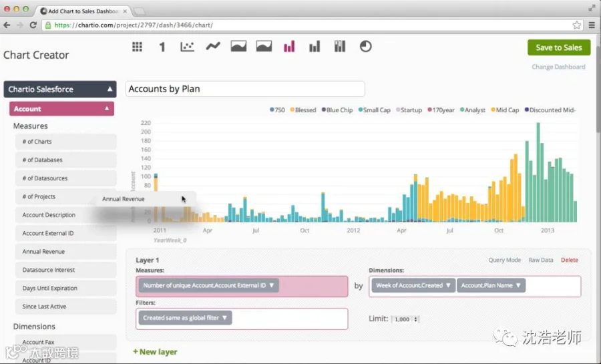Toggle the Analyst legend series
This screenshot has height=364, width=601.
pyautogui.click(x=473, y=110)
